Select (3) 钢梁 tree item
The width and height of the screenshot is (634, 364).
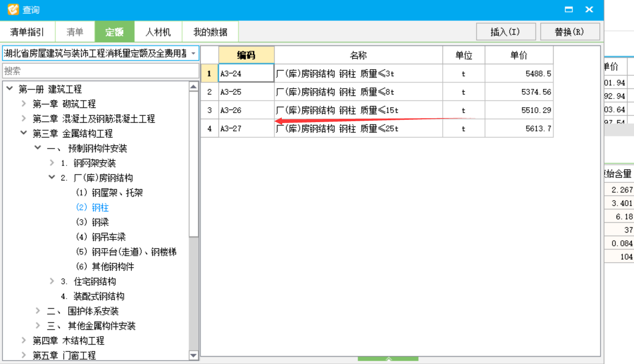coord(92,222)
